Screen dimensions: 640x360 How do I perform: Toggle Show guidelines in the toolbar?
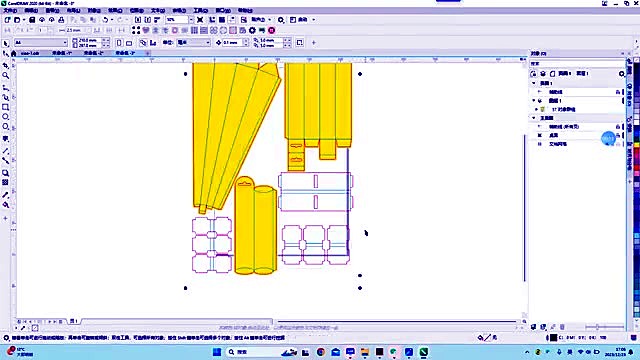pos(232,20)
